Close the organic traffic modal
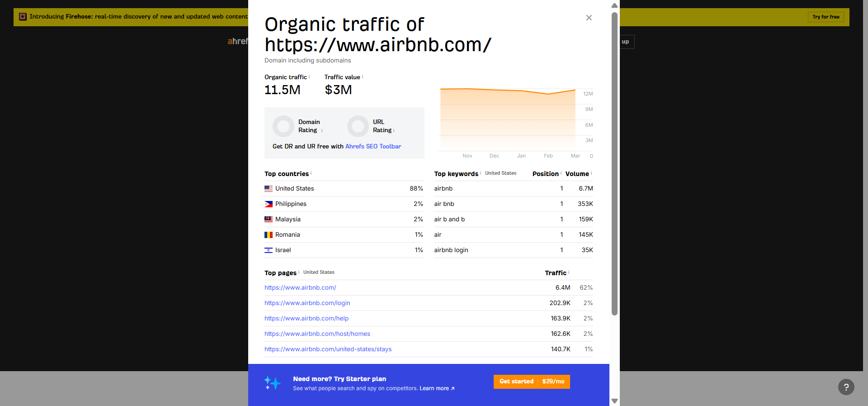The height and width of the screenshot is (406, 868). [x=589, y=18]
